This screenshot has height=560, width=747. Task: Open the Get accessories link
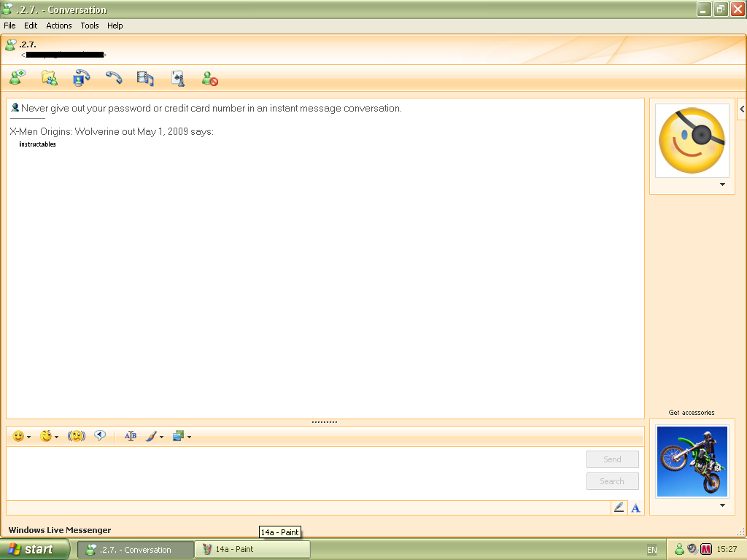click(692, 413)
